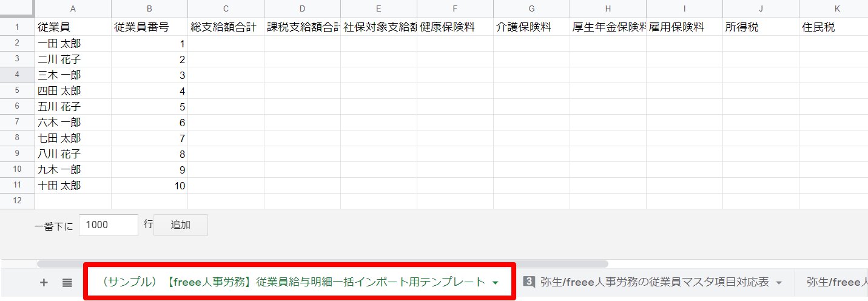Select row 12 header
868x301 pixels.
[17, 201]
